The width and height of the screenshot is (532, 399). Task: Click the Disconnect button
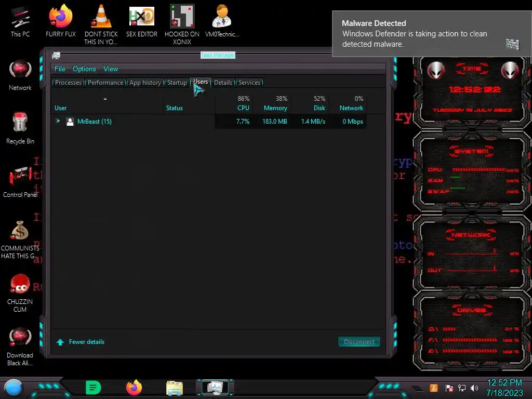(359, 342)
